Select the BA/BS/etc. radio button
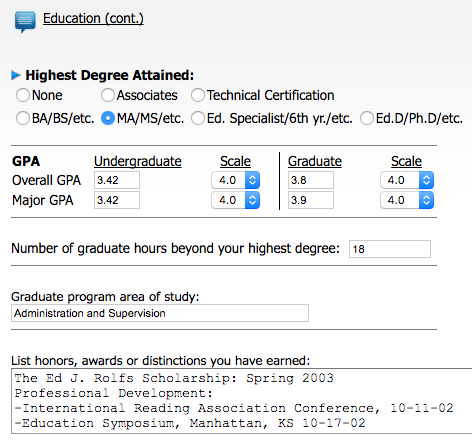 [x=23, y=118]
